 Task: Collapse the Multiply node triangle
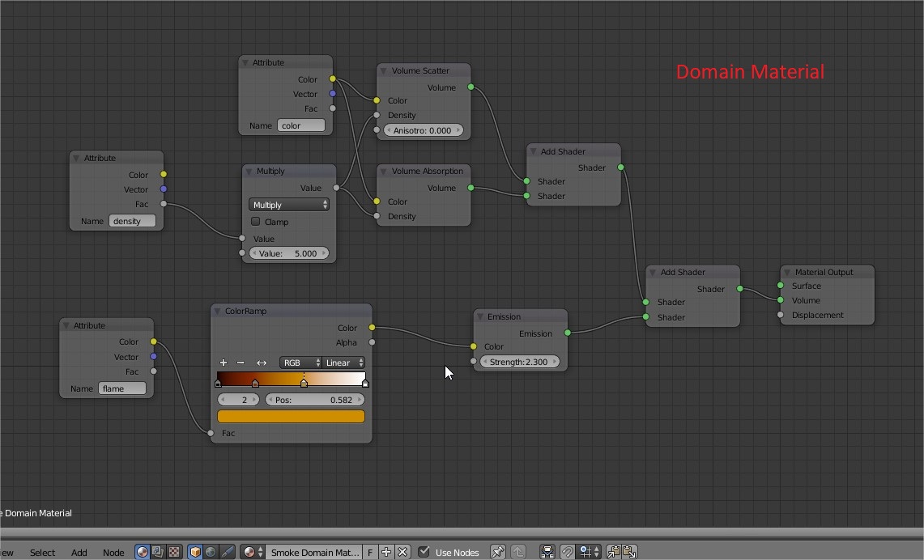click(x=249, y=172)
